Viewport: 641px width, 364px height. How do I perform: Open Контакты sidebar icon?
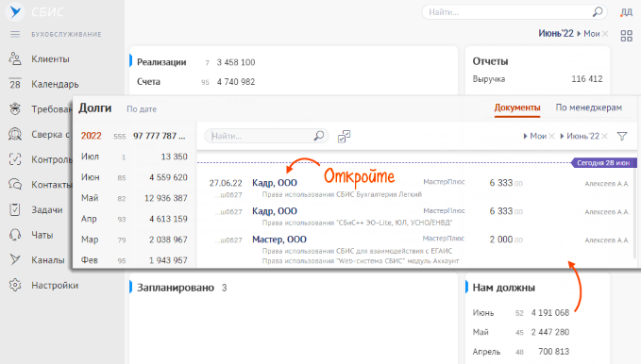click(x=15, y=184)
